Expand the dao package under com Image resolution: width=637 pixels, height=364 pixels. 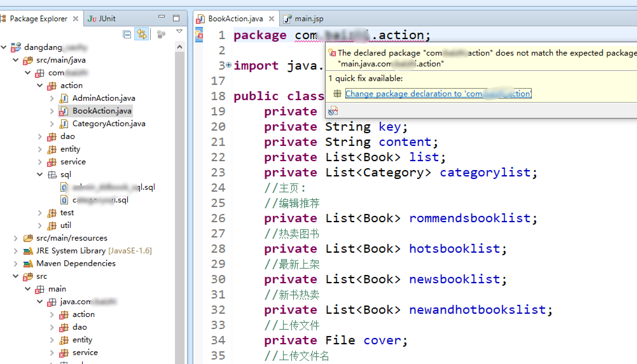40,137
